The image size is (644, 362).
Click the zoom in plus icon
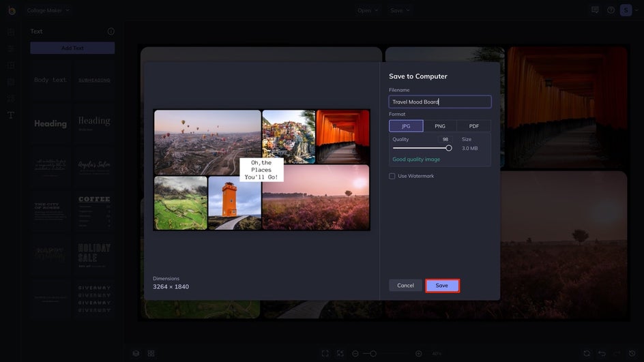click(x=418, y=353)
